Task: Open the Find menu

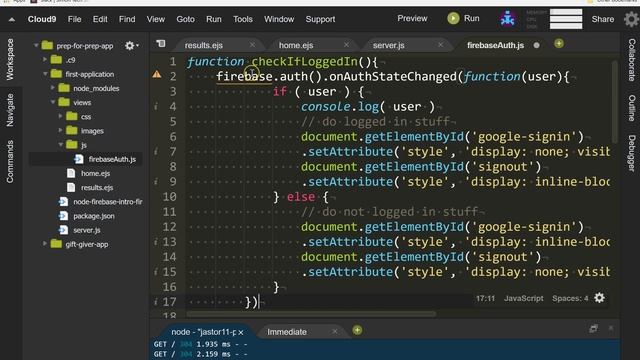Action: (127, 19)
